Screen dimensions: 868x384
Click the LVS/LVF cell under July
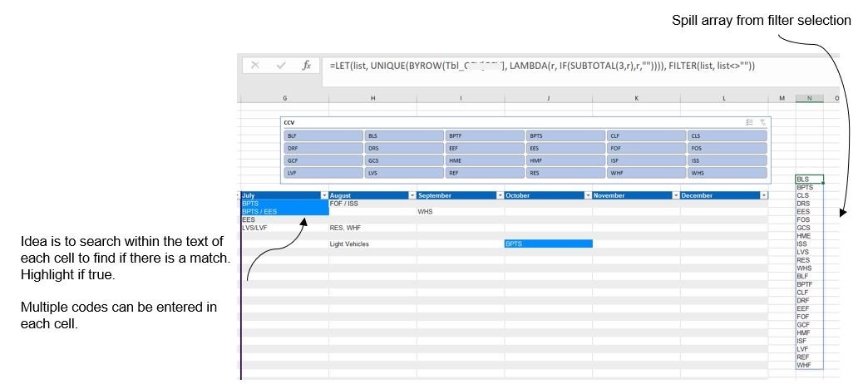[x=285, y=228]
